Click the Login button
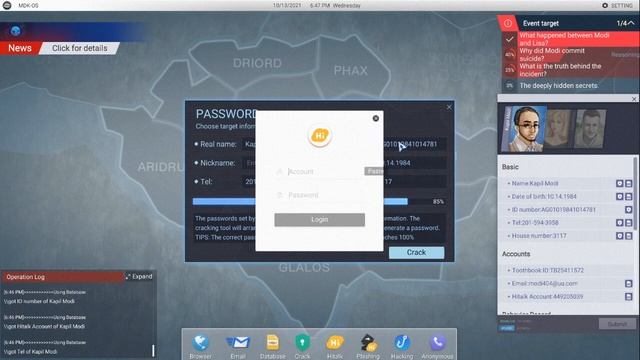 (x=320, y=220)
